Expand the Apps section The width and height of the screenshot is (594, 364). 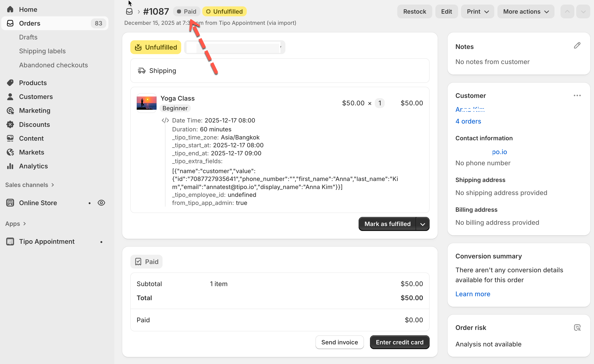(x=16, y=224)
